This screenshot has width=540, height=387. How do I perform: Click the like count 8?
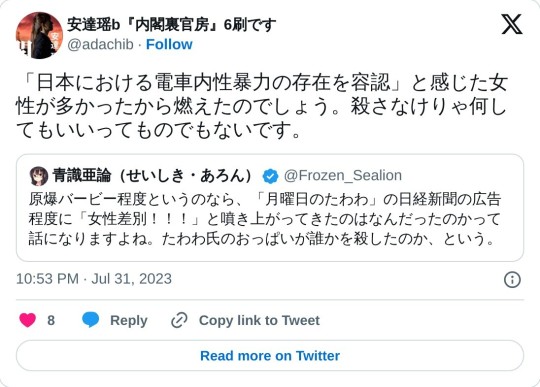(51, 320)
